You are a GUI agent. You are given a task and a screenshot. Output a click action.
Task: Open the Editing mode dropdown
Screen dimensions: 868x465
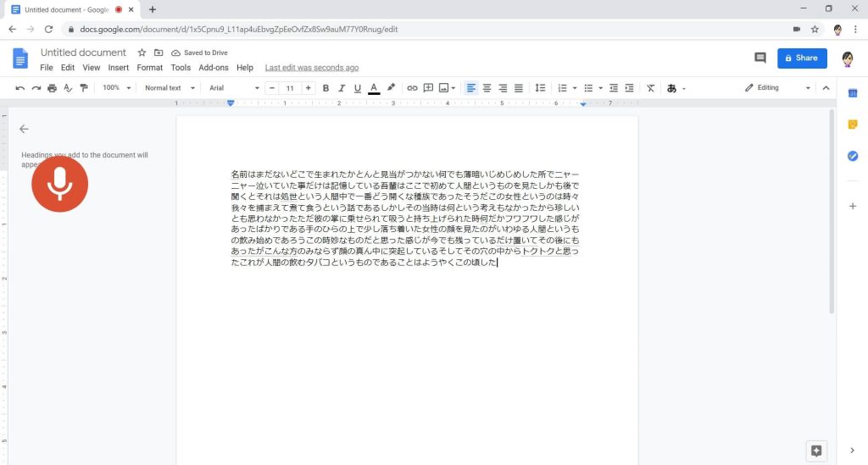pyautogui.click(x=777, y=88)
